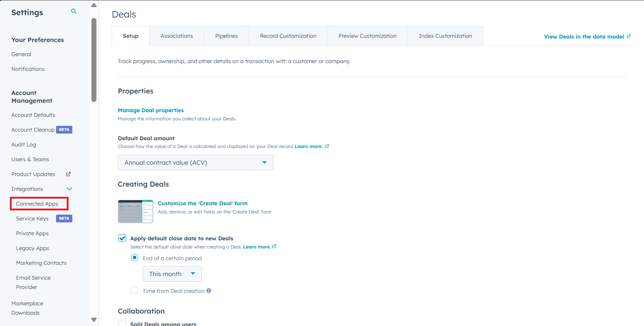Select Connected Apps in the sidebar
Image resolution: width=644 pixels, height=326 pixels.
coord(37,204)
